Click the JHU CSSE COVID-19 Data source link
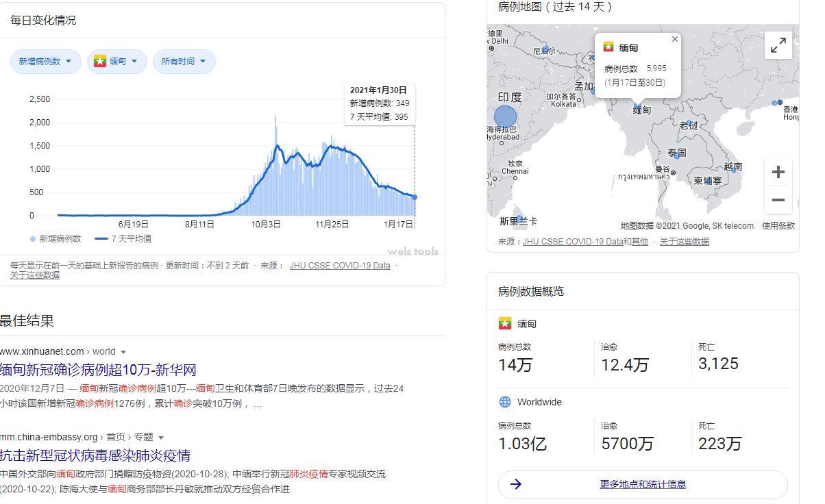The width and height of the screenshot is (825, 504). [340, 265]
